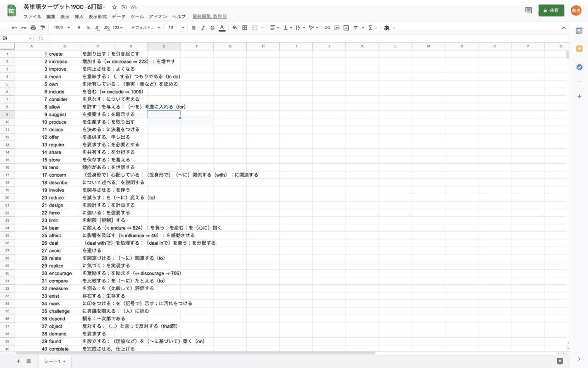
Task: Create a filter on the data
Action: pyautogui.click(x=356, y=28)
